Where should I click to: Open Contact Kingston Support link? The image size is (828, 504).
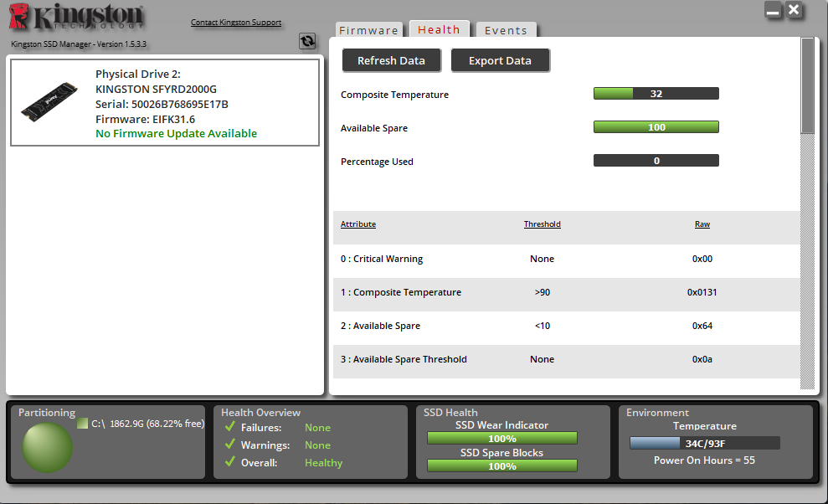click(236, 23)
